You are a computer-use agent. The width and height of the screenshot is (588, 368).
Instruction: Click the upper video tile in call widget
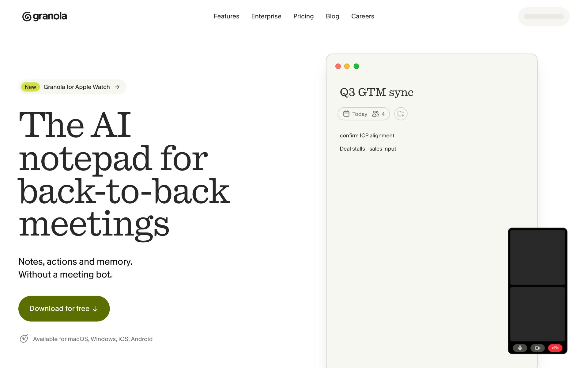point(537,257)
